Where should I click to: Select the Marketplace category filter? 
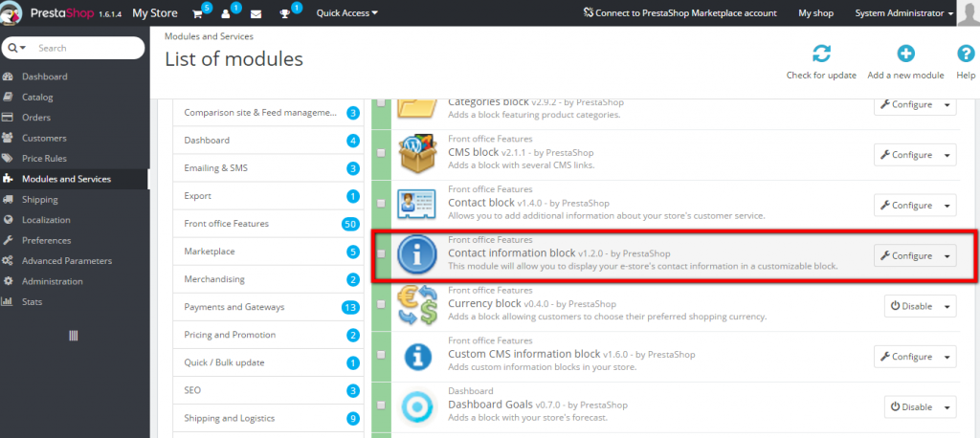[x=269, y=252]
